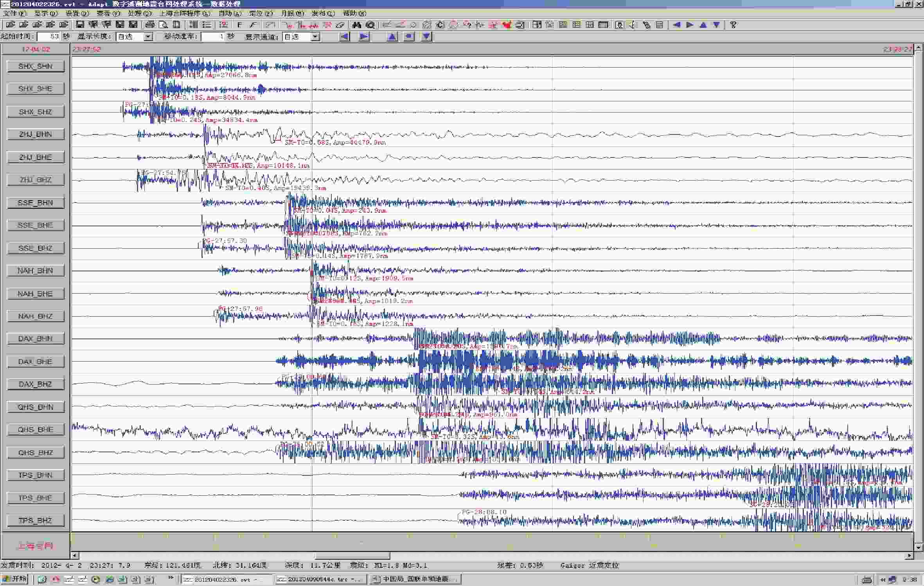Click the speaker sound icon
This screenshot has width=924, height=586.
click(x=633, y=25)
